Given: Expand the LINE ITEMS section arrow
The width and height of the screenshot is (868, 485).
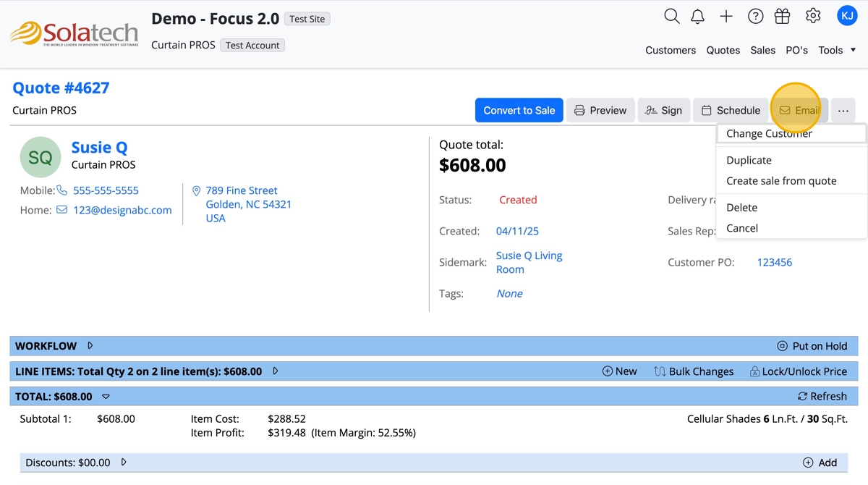Looking at the screenshot, I should (x=276, y=371).
